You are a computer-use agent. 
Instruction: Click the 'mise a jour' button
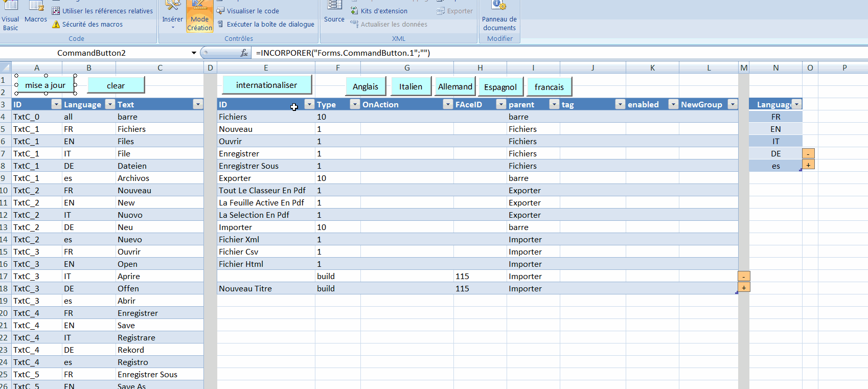pos(45,85)
